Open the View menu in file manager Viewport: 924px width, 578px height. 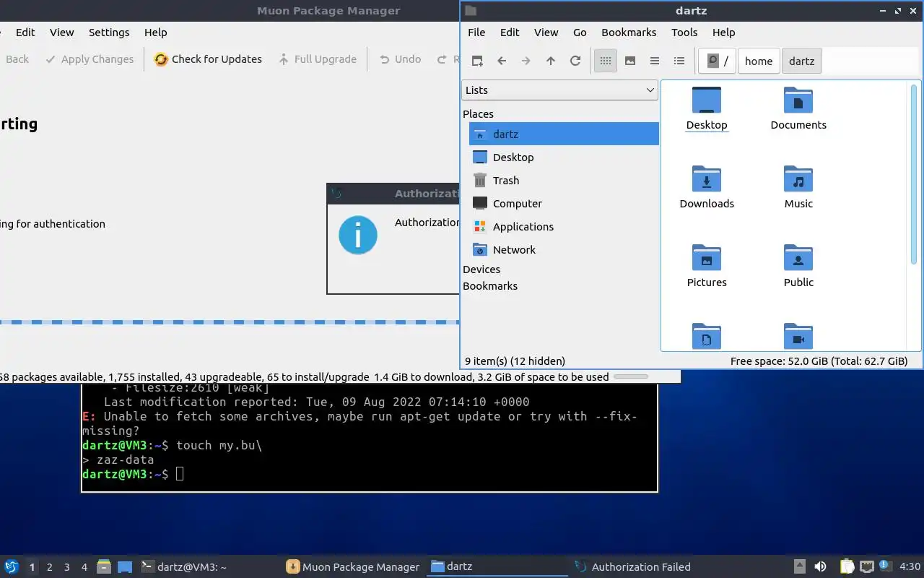click(x=546, y=32)
